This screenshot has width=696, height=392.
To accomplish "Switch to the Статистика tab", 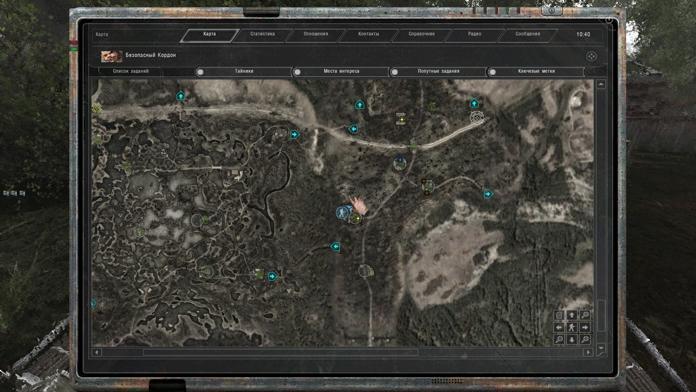I will pos(262,34).
